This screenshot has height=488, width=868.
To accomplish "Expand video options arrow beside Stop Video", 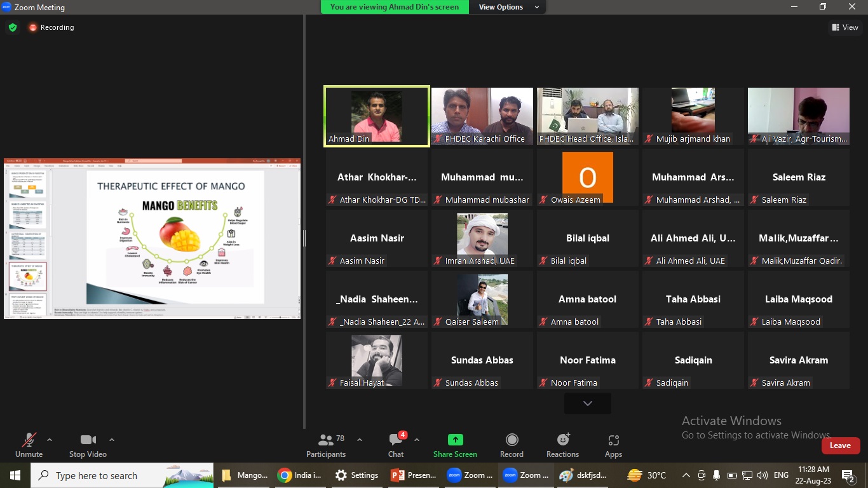I will coord(112,440).
